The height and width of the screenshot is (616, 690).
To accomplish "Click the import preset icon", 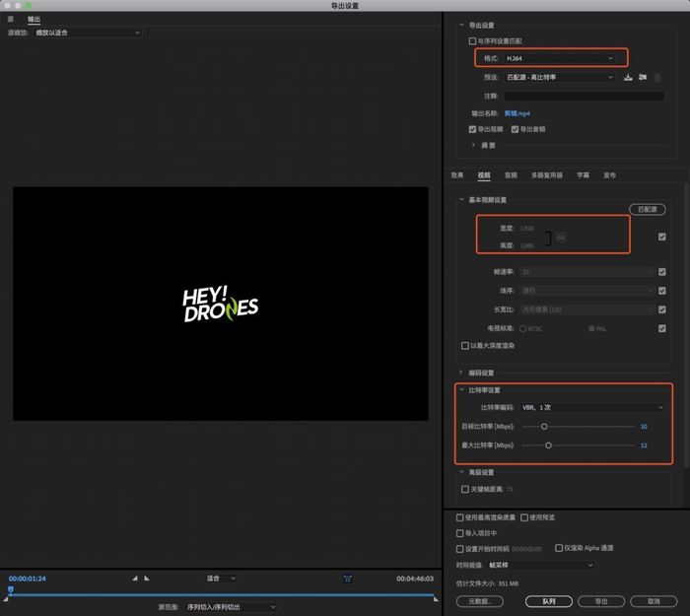I will pyautogui.click(x=643, y=78).
